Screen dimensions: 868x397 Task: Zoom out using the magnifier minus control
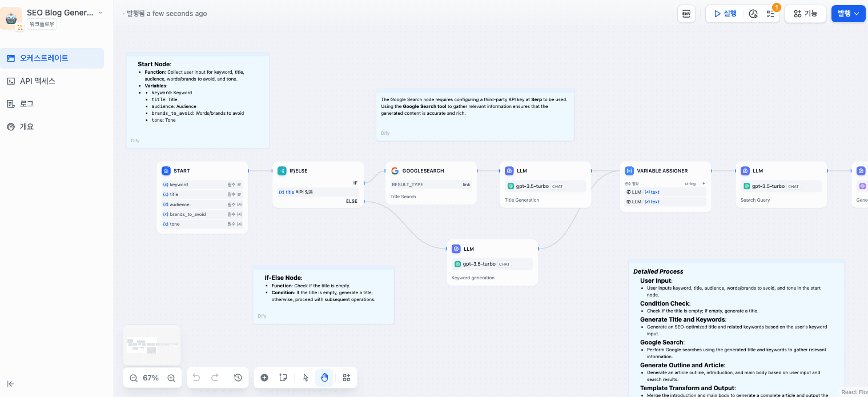(x=133, y=378)
